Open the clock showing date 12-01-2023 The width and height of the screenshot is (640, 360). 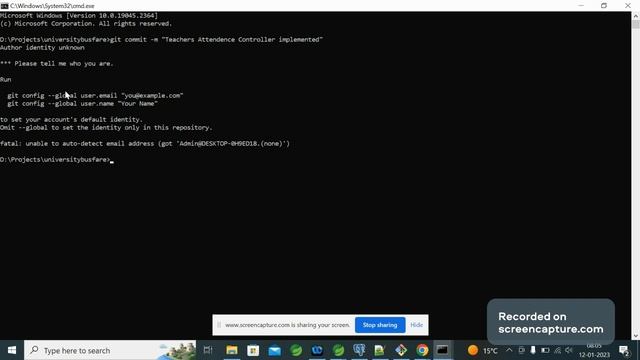(x=594, y=351)
